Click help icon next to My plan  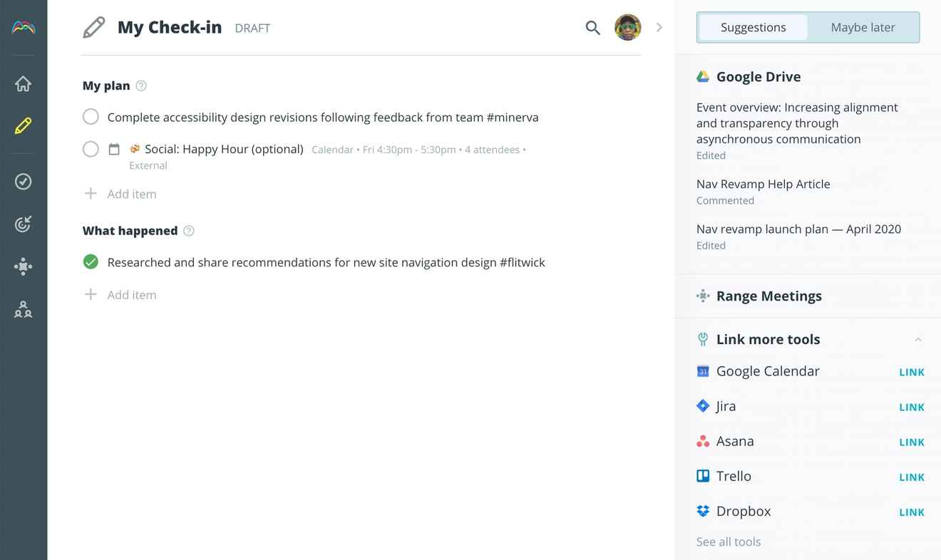pos(141,85)
